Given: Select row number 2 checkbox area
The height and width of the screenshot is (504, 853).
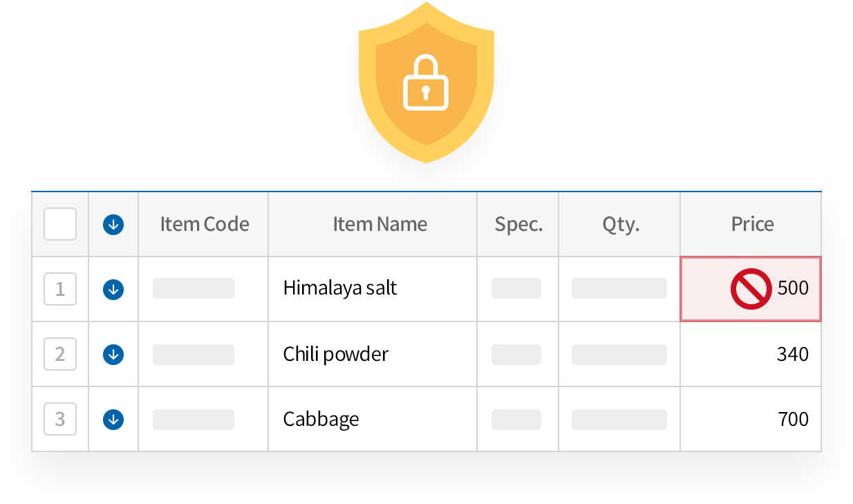Looking at the screenshot, I should coord(59,354).
